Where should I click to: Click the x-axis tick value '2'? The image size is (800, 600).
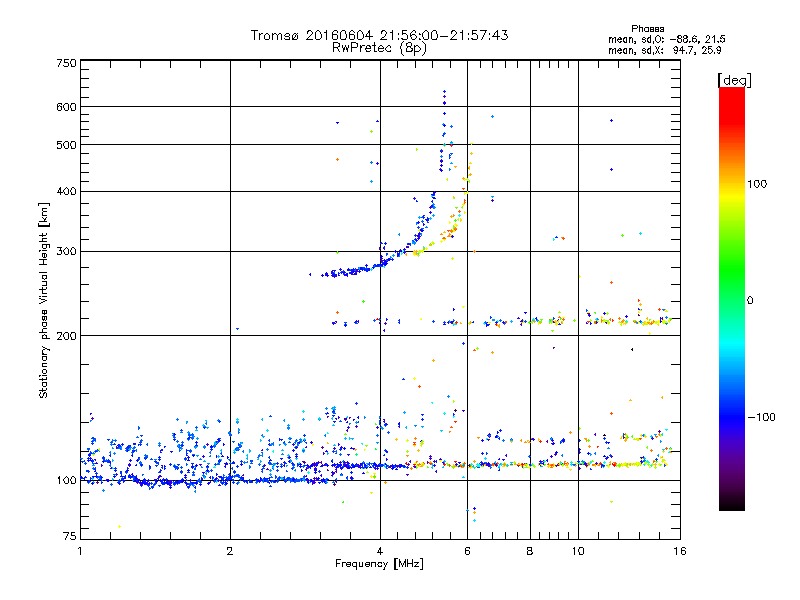230,551
